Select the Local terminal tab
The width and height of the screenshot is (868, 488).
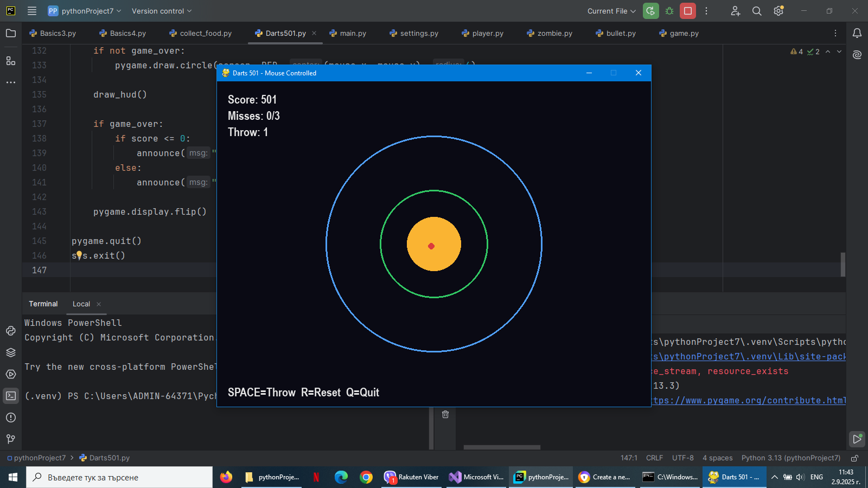[x=81, y=304]
